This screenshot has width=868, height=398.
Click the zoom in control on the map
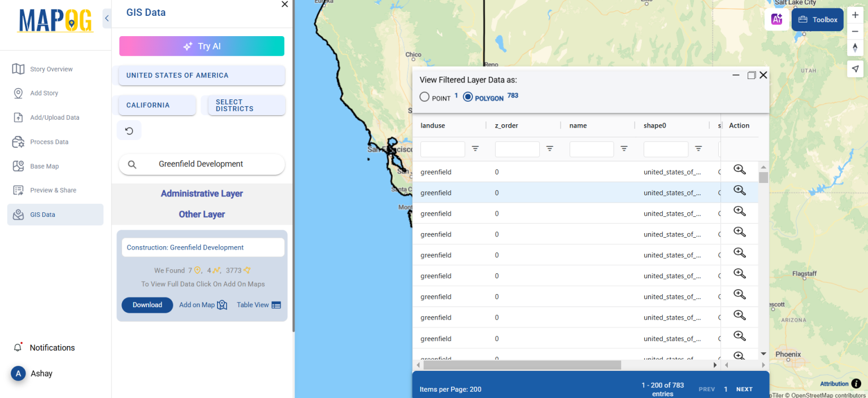tap(855, 14)
